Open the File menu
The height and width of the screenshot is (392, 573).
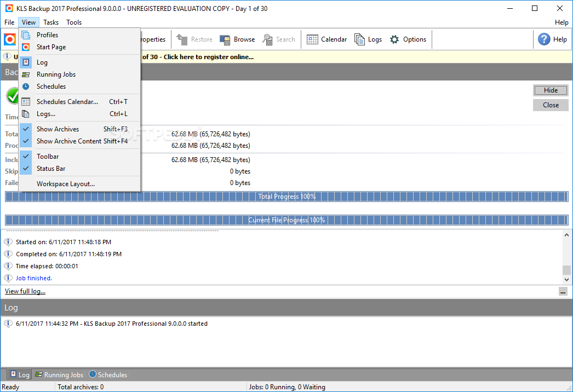pyautogui.click(x=9, y=22)
